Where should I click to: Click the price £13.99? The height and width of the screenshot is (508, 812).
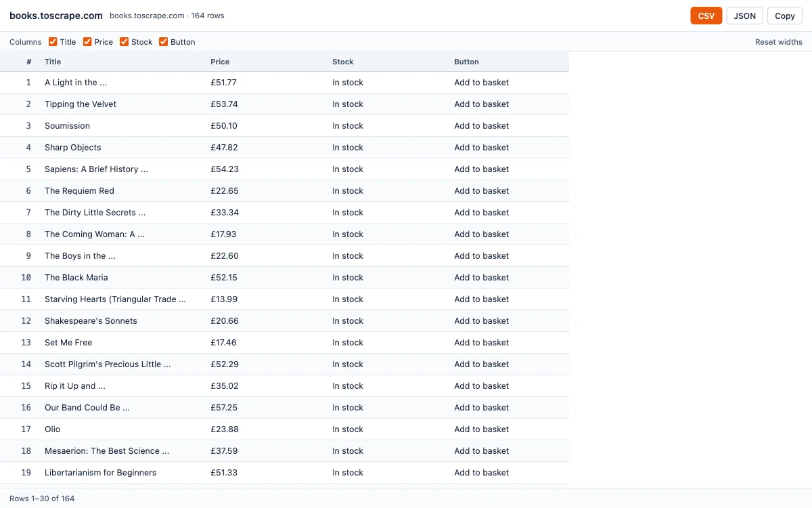(224, 299)
